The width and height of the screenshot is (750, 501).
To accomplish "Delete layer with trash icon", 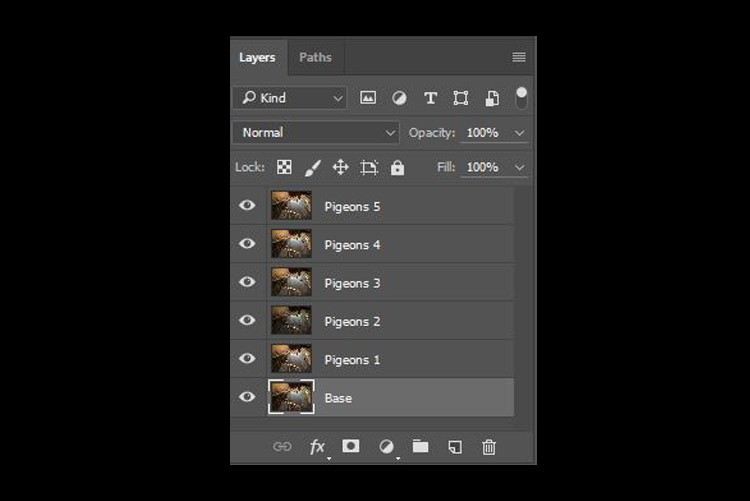I will 488,447.
